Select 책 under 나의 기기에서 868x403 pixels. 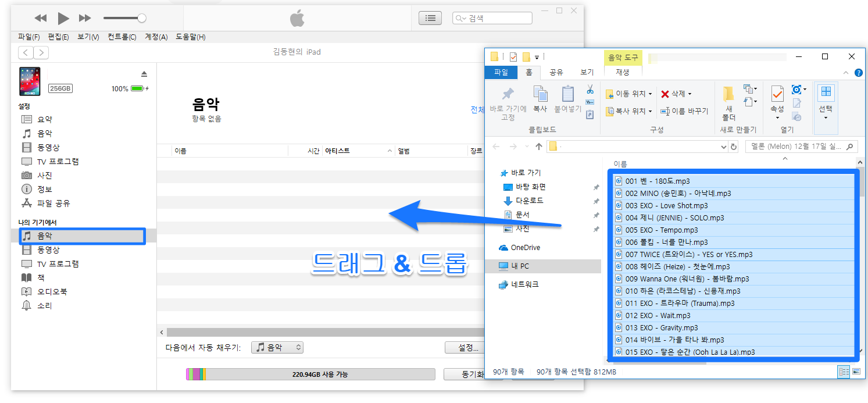point(41,277)
